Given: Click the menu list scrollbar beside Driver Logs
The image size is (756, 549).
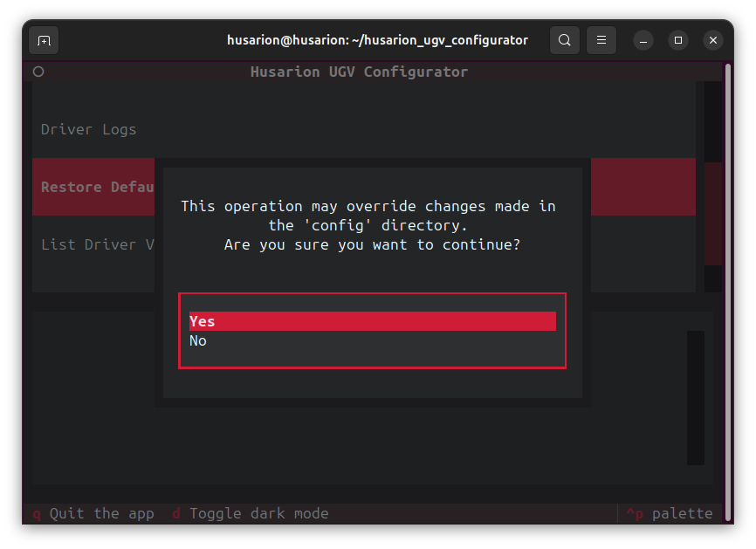Looking at the screenshot, I should (713, 187).
